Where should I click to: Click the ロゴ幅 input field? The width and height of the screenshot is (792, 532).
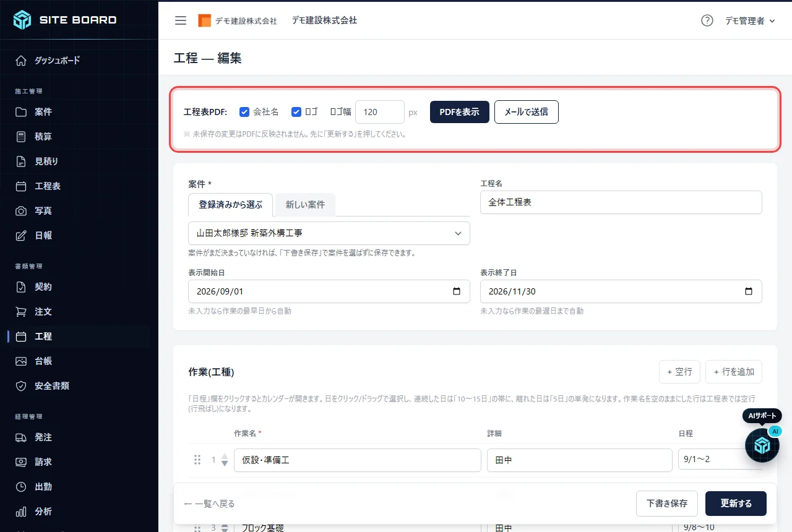coord(380,112)
